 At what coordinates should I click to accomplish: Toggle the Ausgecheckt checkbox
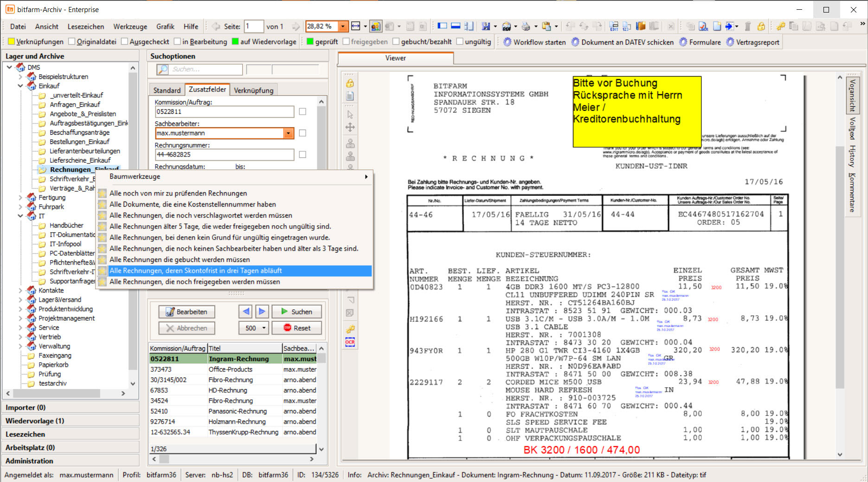coord(124,42)
